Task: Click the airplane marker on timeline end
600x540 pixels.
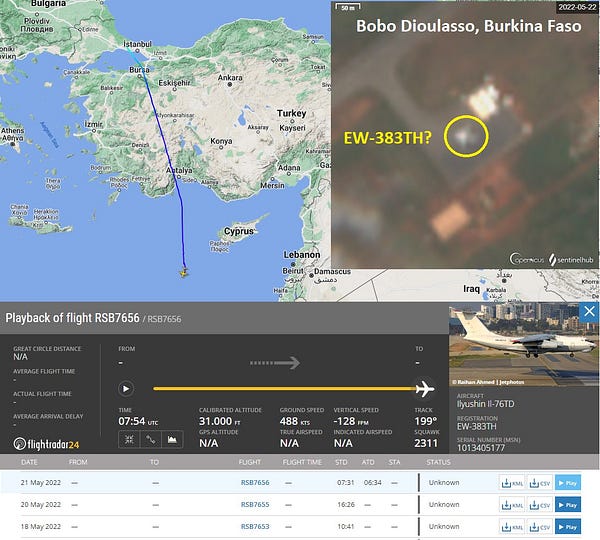Action: tap(425, 389)
